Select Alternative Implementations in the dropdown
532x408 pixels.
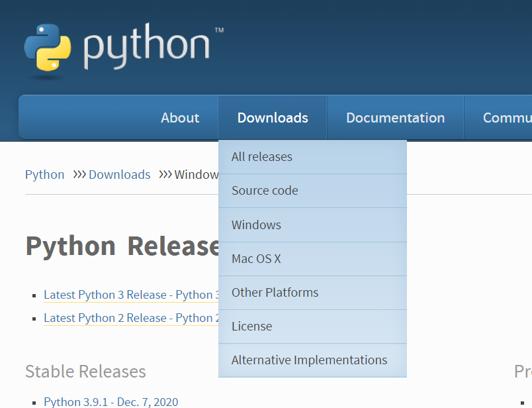tap(312, 360)
